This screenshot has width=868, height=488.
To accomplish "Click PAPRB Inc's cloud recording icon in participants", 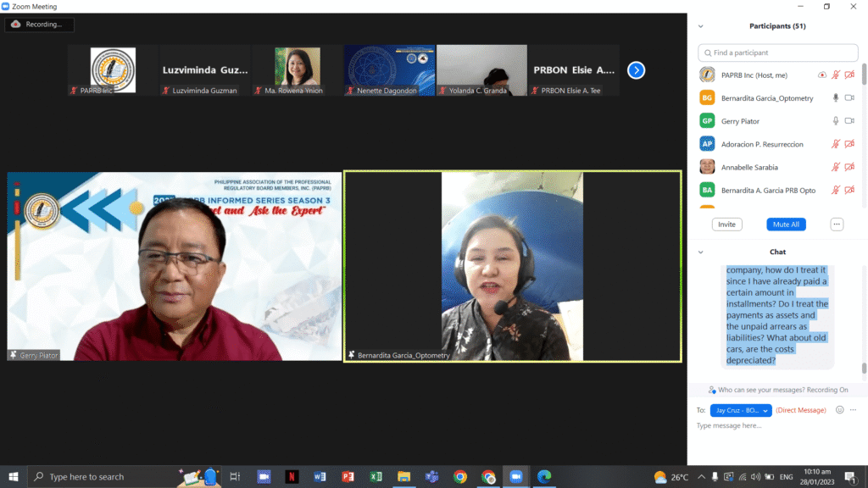I will coord(822,75).
